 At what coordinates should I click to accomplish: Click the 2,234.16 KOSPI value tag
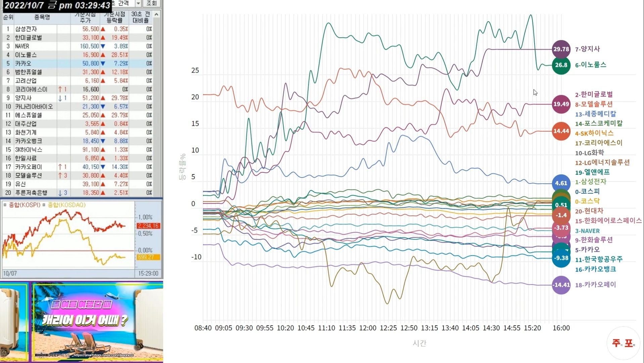(x=148, y=226)
